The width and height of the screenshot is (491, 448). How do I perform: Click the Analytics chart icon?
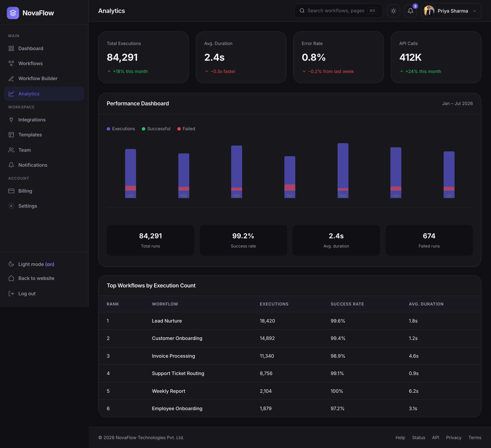coord(11,94)
